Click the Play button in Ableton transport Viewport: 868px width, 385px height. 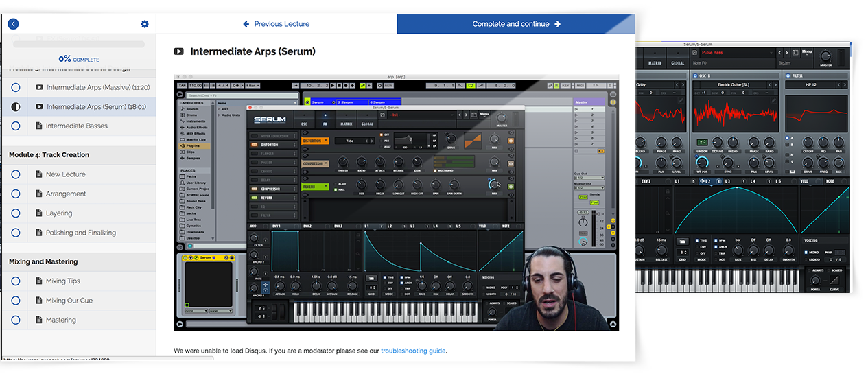pos(333,86)
